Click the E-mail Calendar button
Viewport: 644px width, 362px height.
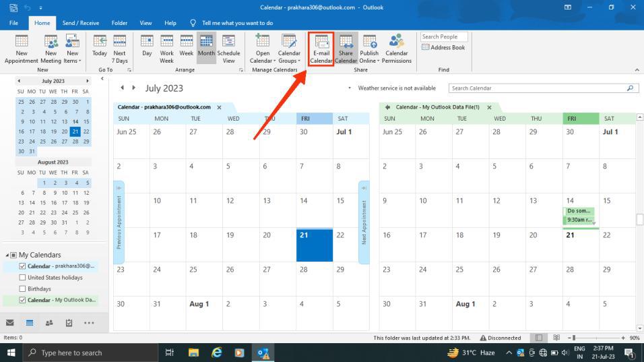tap(321, 49)
